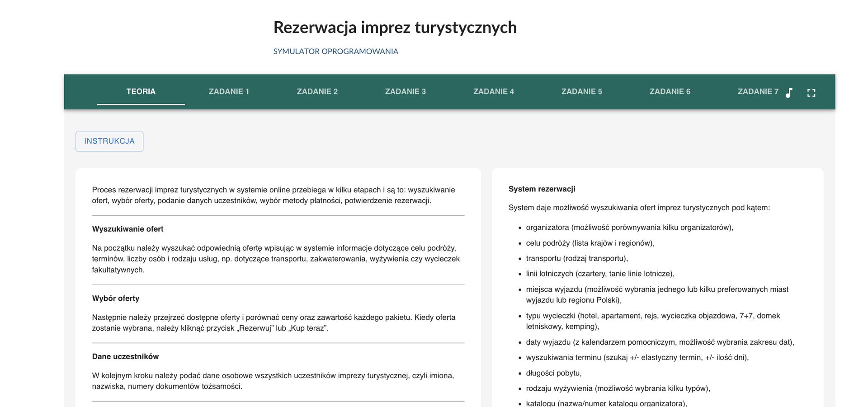View the ZADANIE 5 exercise
Image resolution: width=868 pixels, height=407 pixels.
(x=582, y=91)
